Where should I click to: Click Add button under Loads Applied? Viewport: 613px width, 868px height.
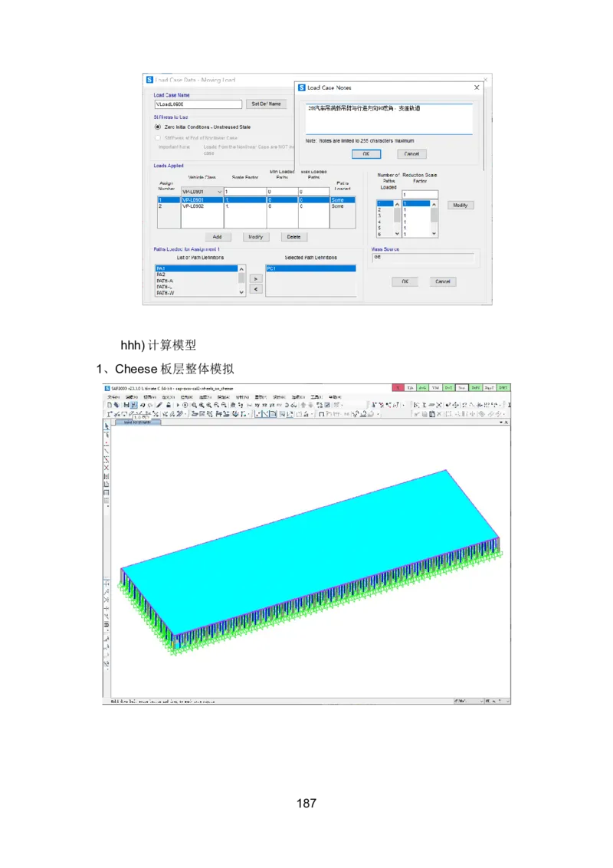pyautogui.click(x=217, y=237)
